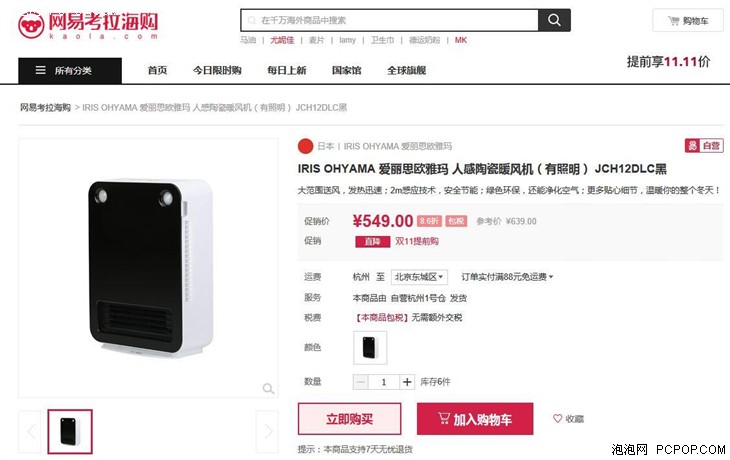This screenshot has height=460, width=730.
Task: Select the product thumbnail below main image
Action: pos(70,432)
